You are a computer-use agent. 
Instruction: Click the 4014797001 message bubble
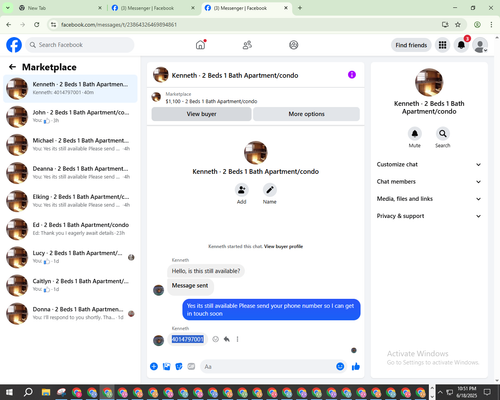(x=187, y=339)
